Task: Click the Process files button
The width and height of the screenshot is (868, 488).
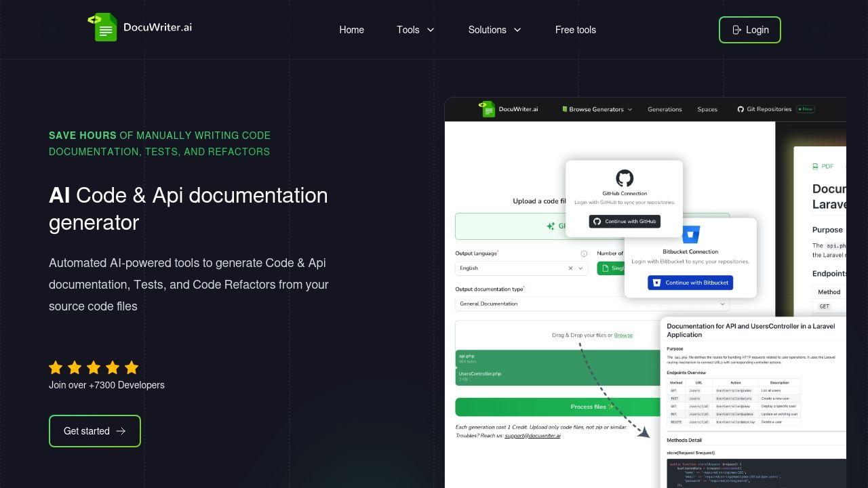Action: (x=557, y=407)
